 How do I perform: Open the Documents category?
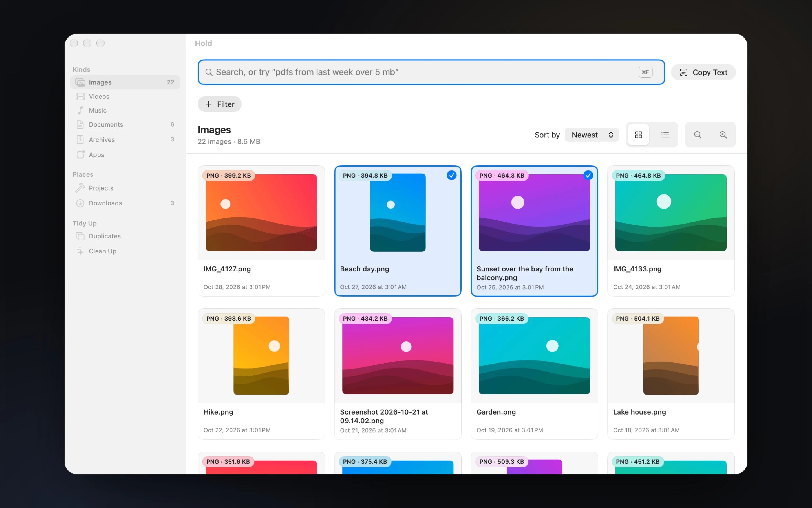pos(125,125)
